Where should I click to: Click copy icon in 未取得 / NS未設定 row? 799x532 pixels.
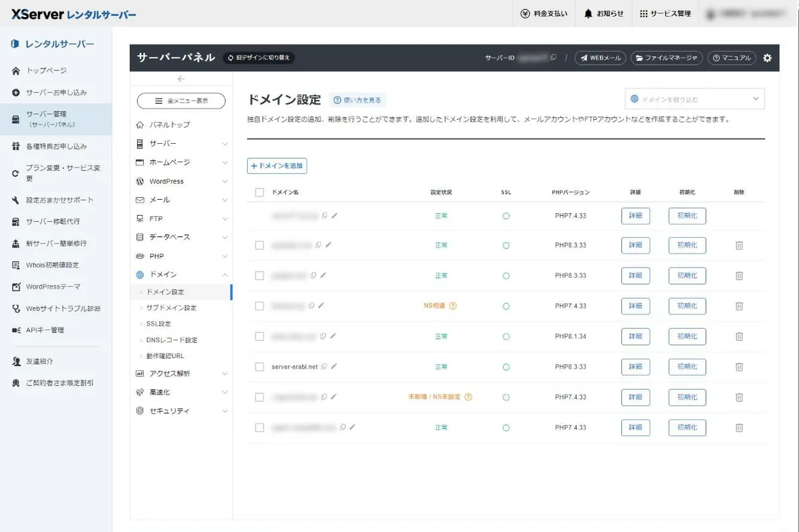(x=324, y=397)
